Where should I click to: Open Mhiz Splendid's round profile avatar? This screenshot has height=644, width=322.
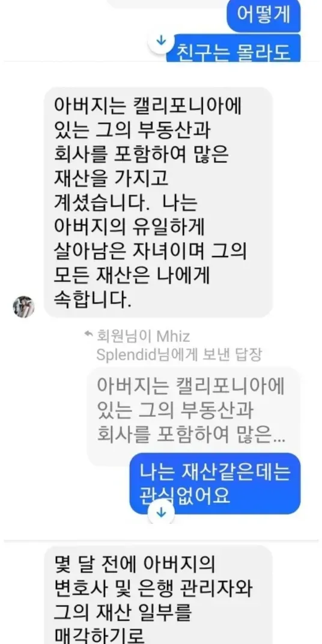[23, 306]
